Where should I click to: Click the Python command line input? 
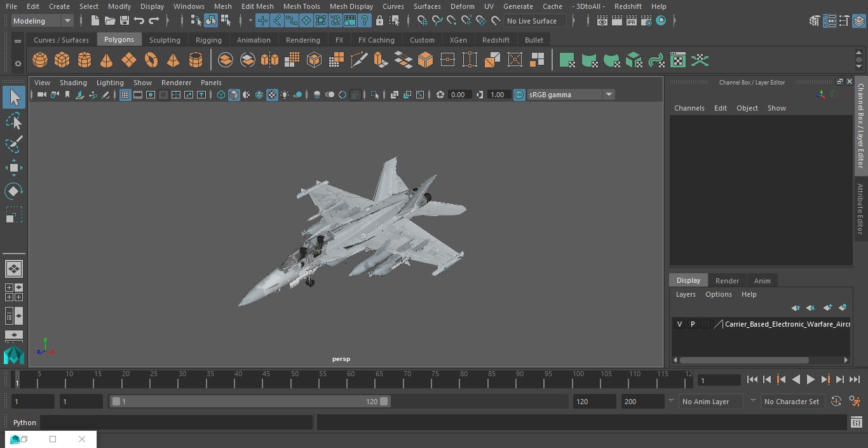coord(177,423)
